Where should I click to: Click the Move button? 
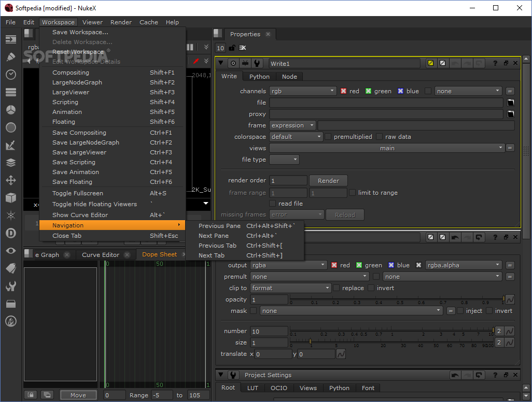coord(78,395)
